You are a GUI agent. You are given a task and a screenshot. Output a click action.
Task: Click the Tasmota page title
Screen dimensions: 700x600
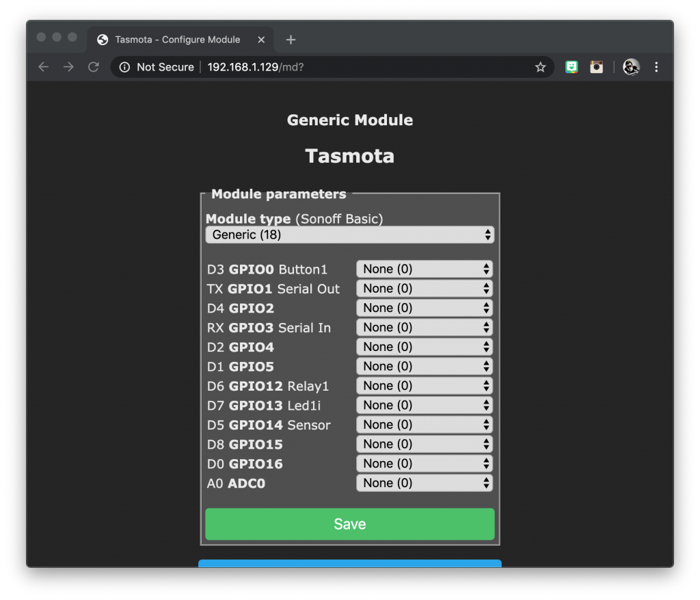click(349, 157)
